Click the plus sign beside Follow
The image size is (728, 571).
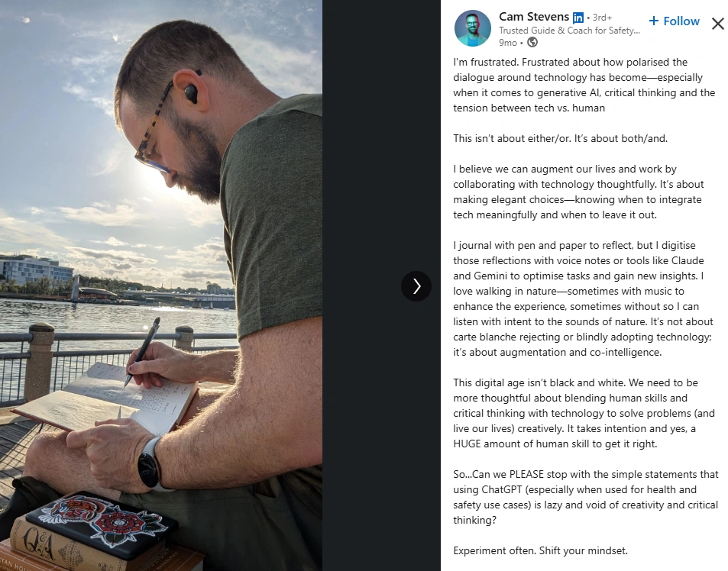[x=654, y=21]
